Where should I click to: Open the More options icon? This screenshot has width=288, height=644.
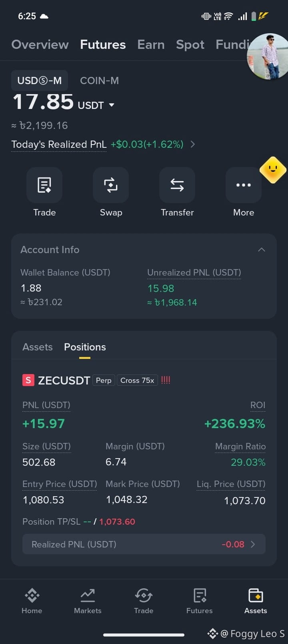244,185
